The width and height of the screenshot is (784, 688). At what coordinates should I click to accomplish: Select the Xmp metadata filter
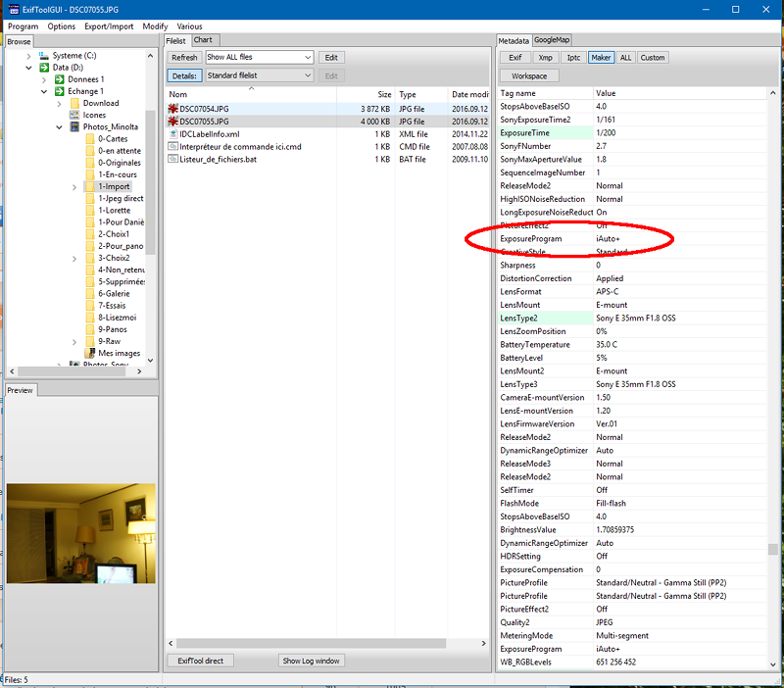[545, 58]
